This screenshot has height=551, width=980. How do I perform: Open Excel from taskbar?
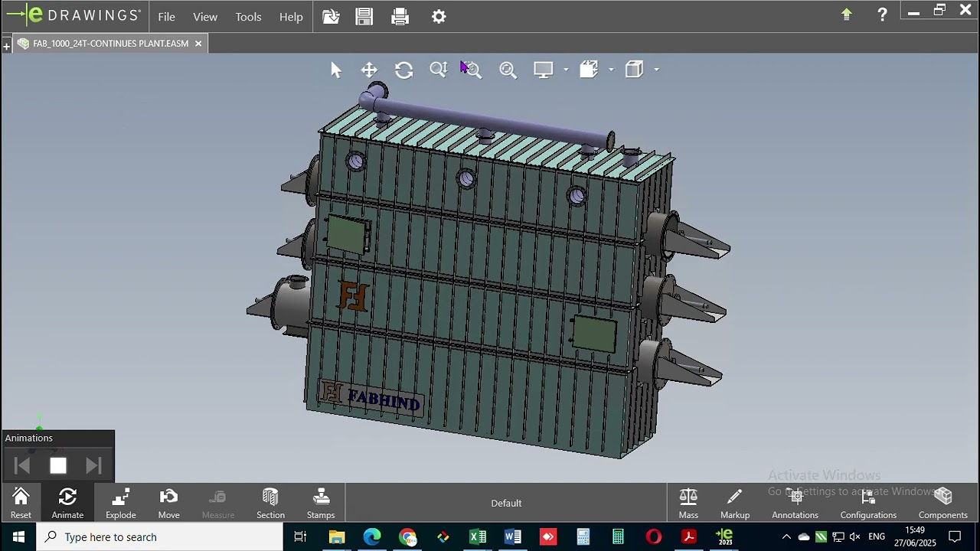pyautogui.click(x=478, y=537)
